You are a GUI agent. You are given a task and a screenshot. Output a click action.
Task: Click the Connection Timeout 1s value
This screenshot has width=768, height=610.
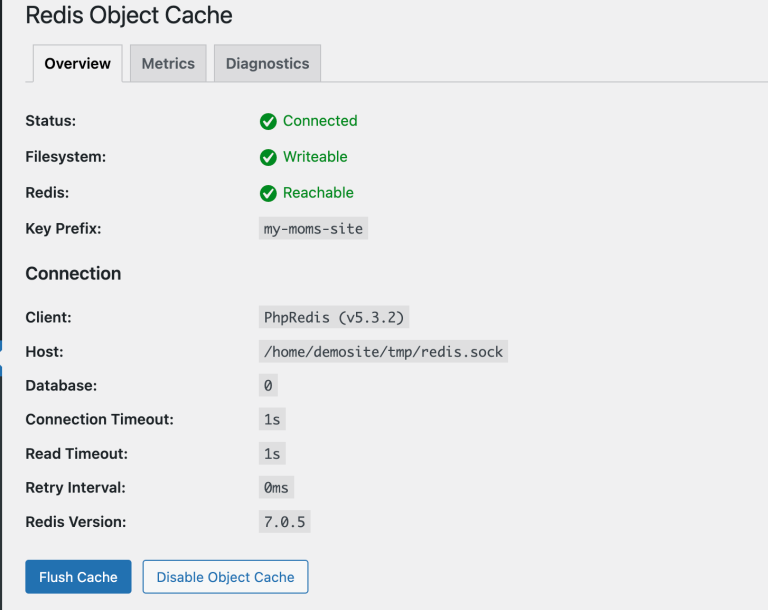coord(271,420)
